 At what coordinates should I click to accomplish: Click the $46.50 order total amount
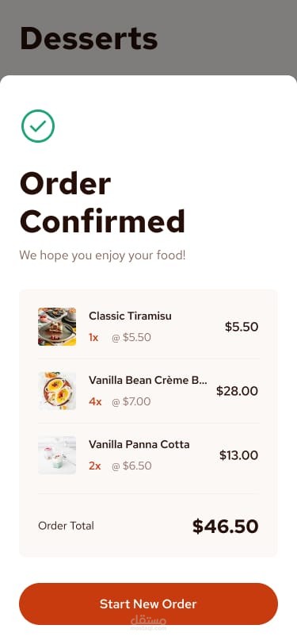[225, 526]
